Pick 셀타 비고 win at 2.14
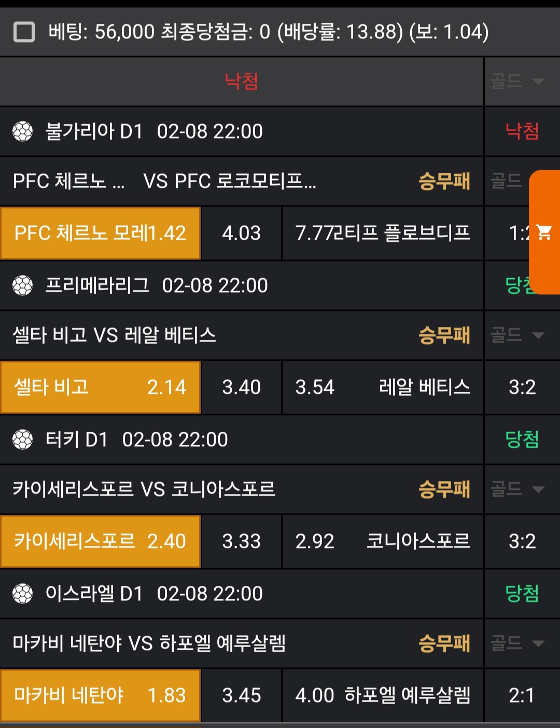 (101, 387)
